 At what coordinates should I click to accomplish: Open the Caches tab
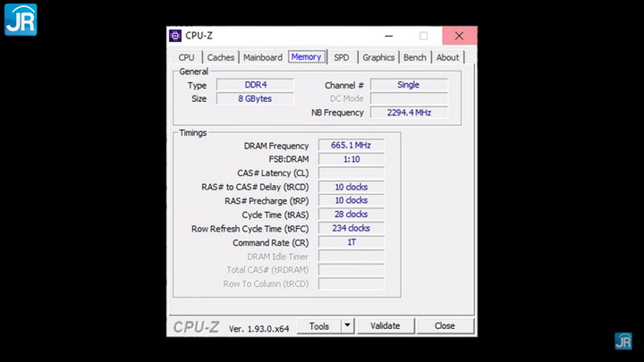click(221, 57)
